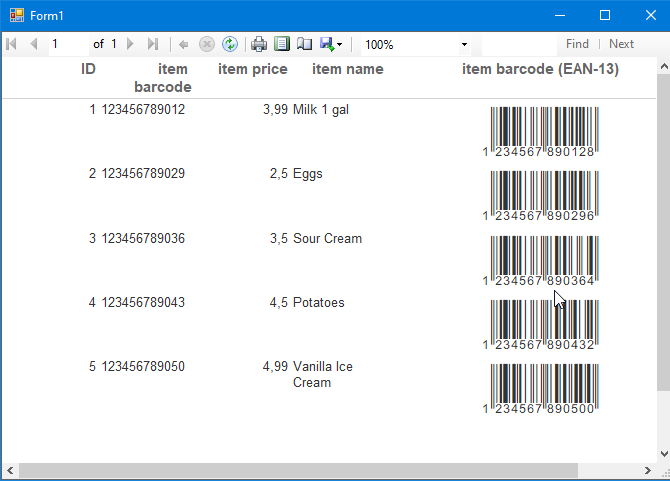Open the page setup dialog

(x=305, y=44)
